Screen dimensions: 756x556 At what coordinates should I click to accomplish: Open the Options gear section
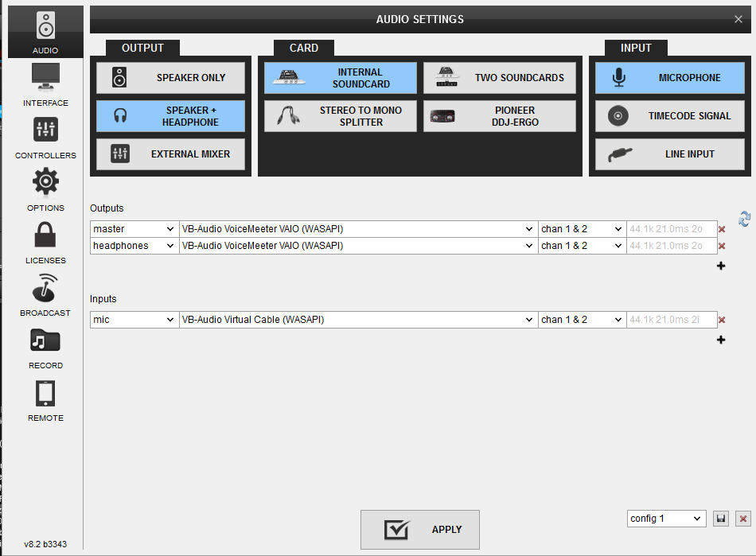pos(45,190)
